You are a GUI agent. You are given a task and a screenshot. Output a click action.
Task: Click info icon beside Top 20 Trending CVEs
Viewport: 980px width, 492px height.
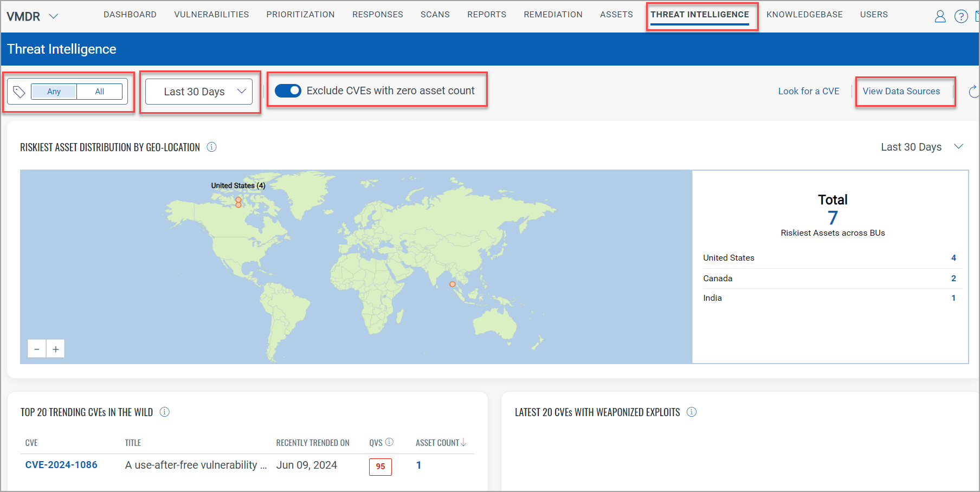tap(165, 412)
